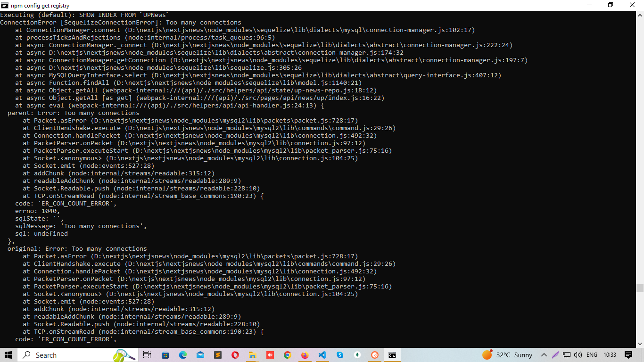
Task: Open Google Chrome from taskbar
Action: (287, 355)
